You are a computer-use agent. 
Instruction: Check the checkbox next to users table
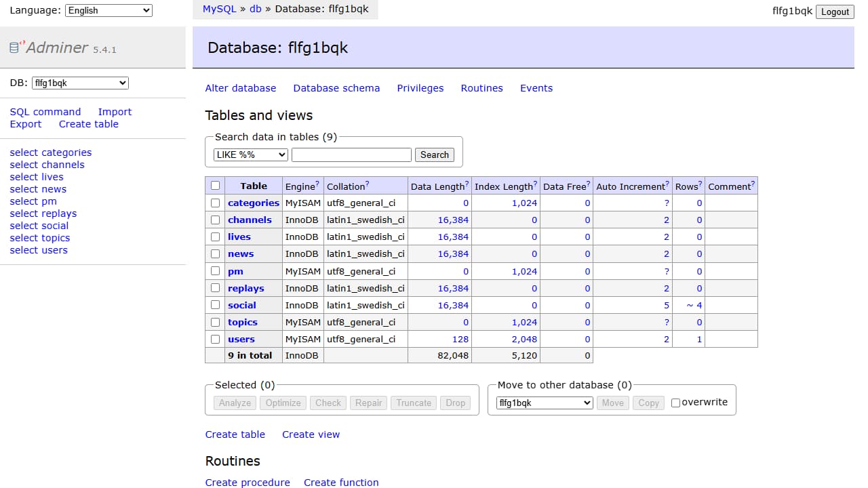(215, 339)
